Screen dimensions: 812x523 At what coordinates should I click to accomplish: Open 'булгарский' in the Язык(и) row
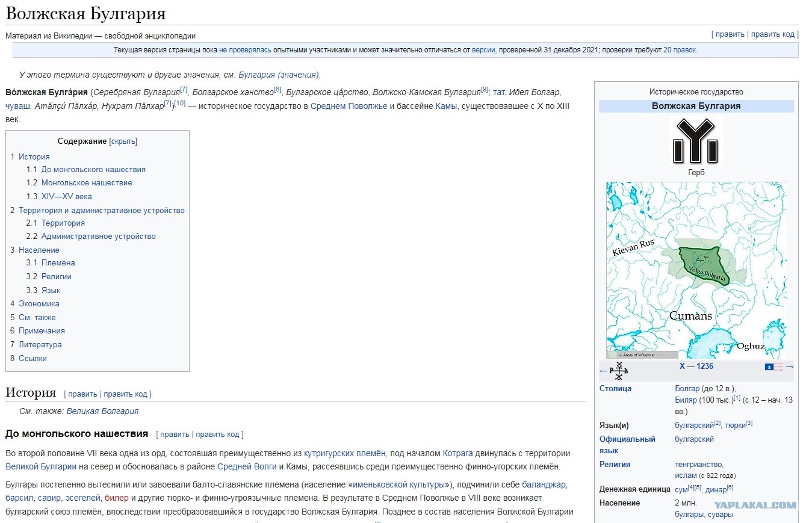coord(694,426)
